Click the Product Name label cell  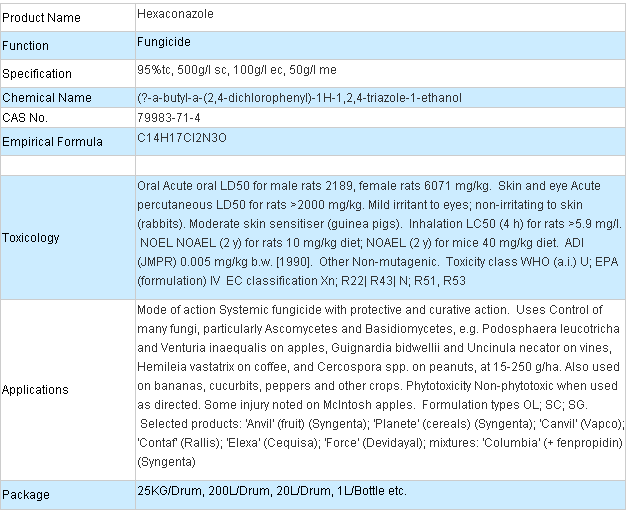pos(68,18)
